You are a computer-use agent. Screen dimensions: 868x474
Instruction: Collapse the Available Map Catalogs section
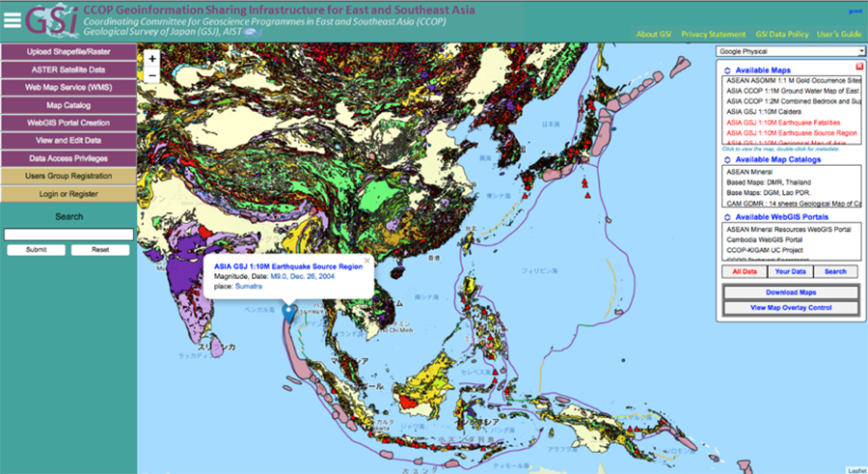[x=727, y=159]
